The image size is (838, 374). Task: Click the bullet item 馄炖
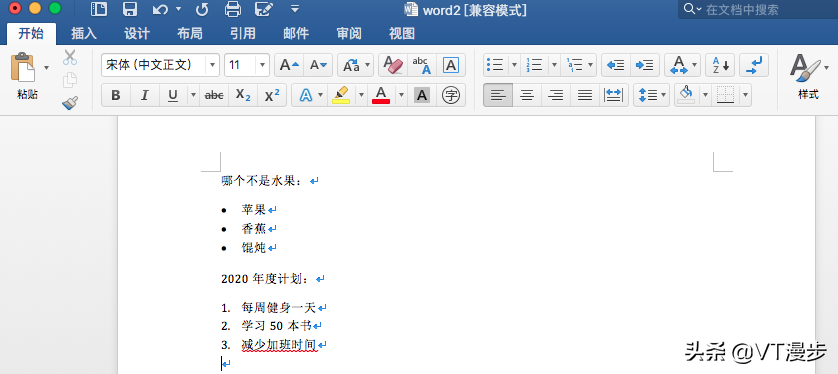pos(253,248)
